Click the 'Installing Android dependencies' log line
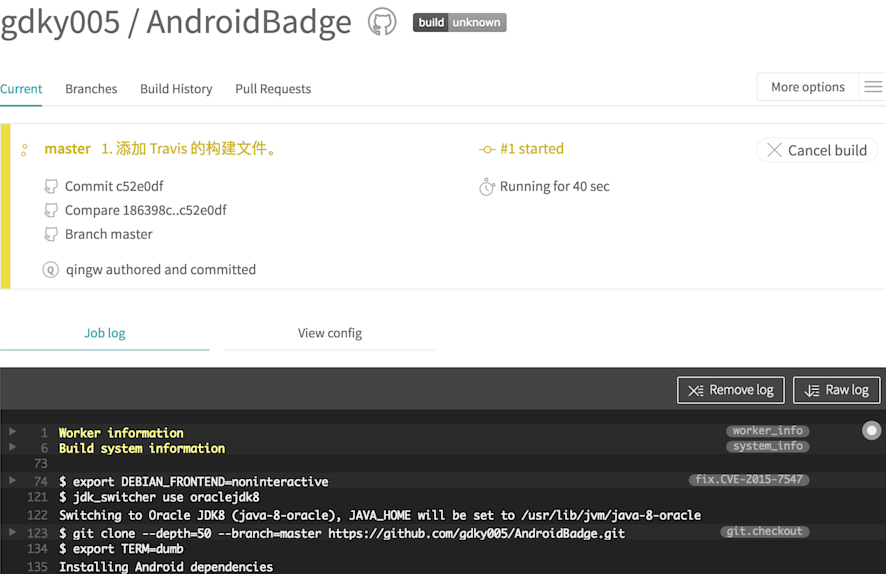Viewport: 886px width, 574px height. tap(166, 567)
